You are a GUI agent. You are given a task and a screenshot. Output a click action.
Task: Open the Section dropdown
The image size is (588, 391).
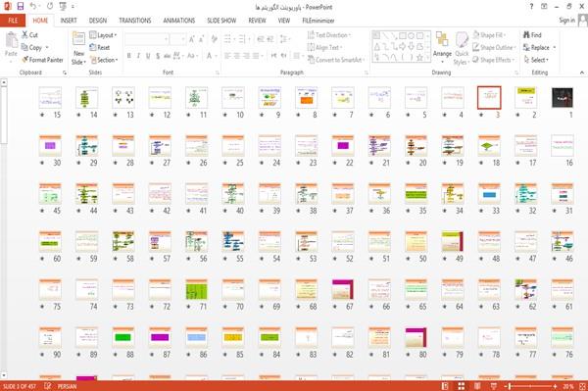click(104, 60)
